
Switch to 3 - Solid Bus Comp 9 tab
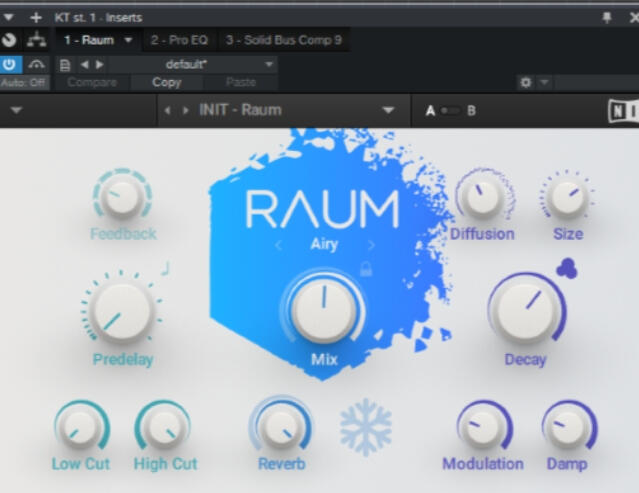pos(283,41)
